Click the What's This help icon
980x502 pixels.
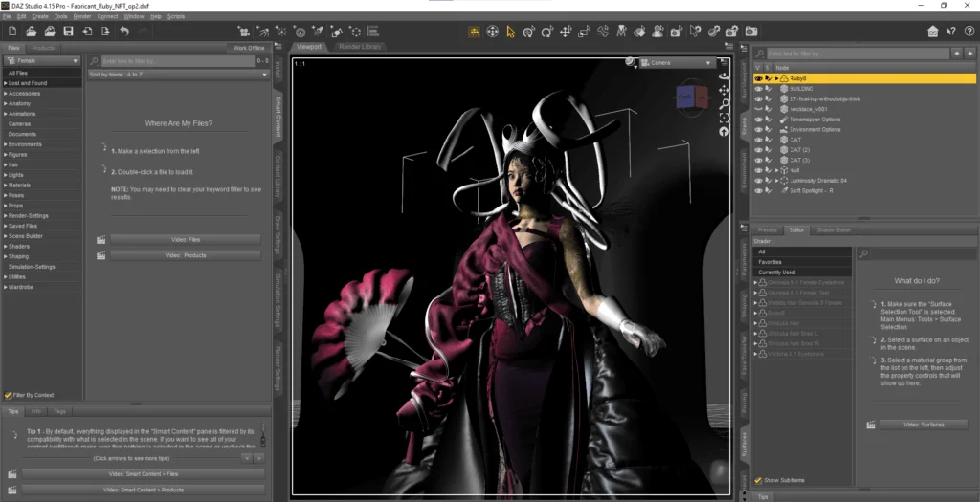tap(950, 32)
